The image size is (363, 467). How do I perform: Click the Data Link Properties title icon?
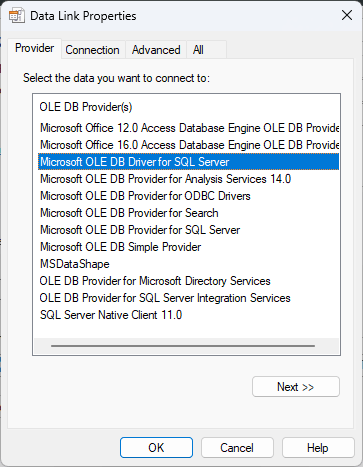pyautogui.click(x=17, y=16)
